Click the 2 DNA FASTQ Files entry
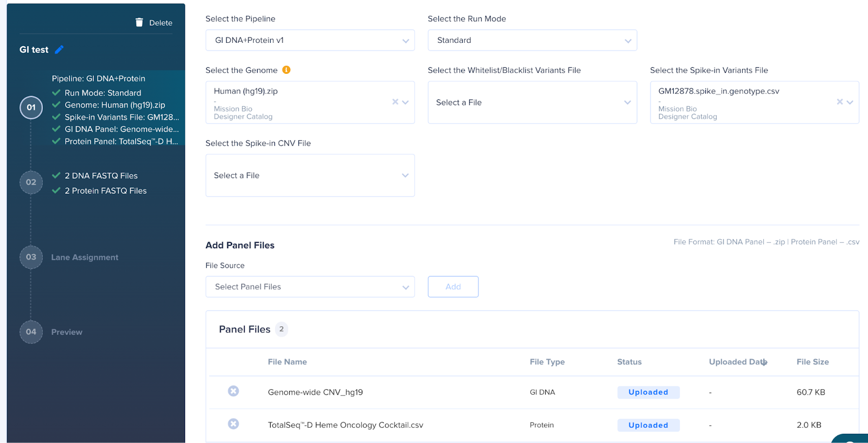This screenshot has width=868, height=443. pyautogui.click(x=101, y=176)
